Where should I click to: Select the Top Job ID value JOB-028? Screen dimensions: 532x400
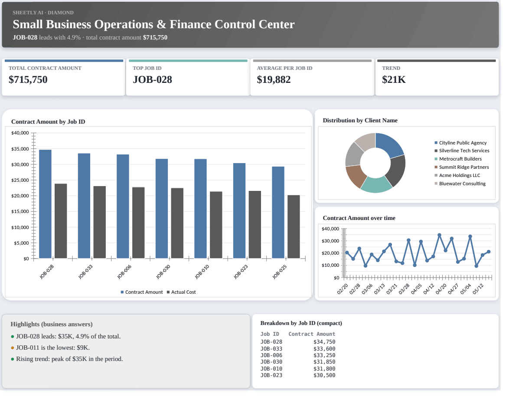pyautogui.click(x=152, y=80)
